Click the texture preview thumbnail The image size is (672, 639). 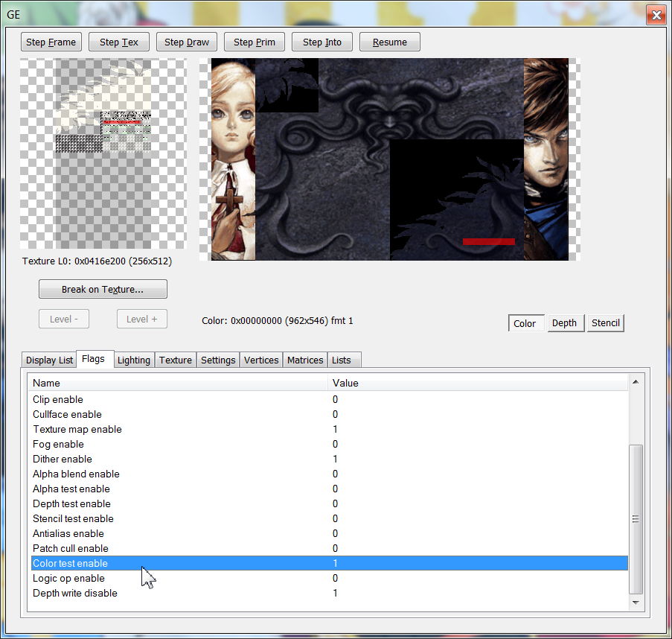[103, 153]
